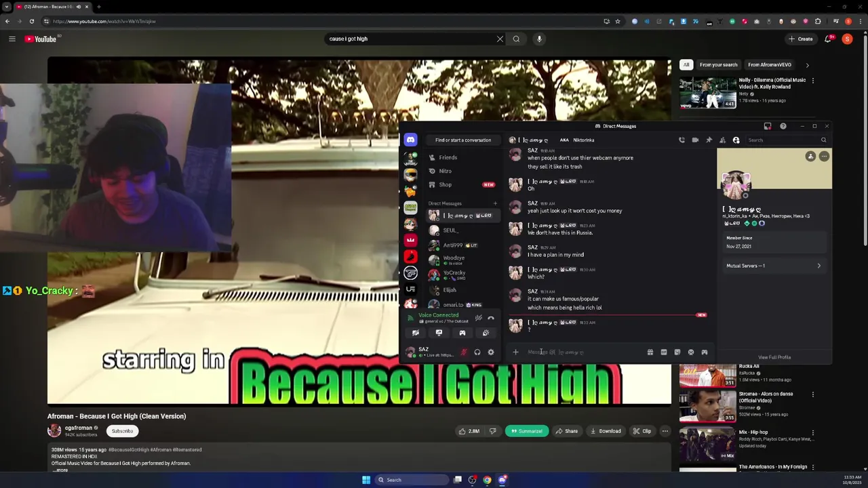The image size is (868, 488).
Task: Click View Full Profile link
Action: click(x=774, y=357)
